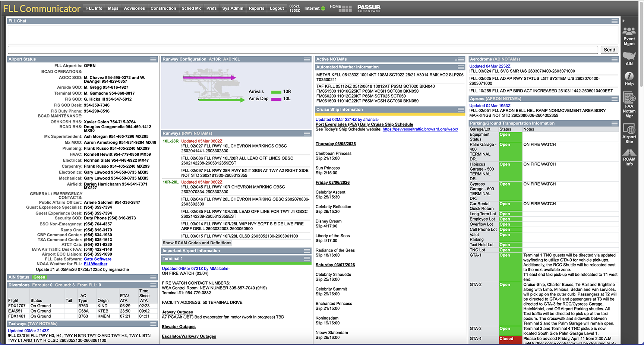Select the Sys Admin menu item
Image resolution: width=644 pixels, height=345 pixels.
tap(233, 8)
